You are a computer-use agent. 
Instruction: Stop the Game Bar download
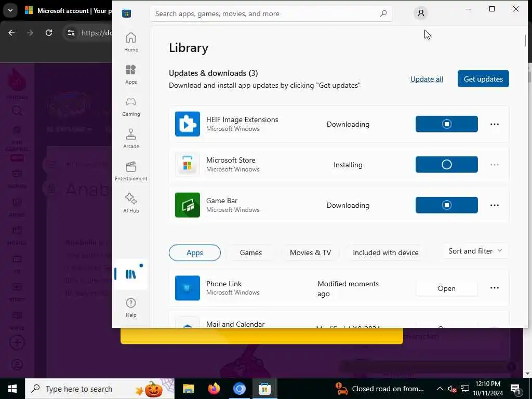(446, 205)
